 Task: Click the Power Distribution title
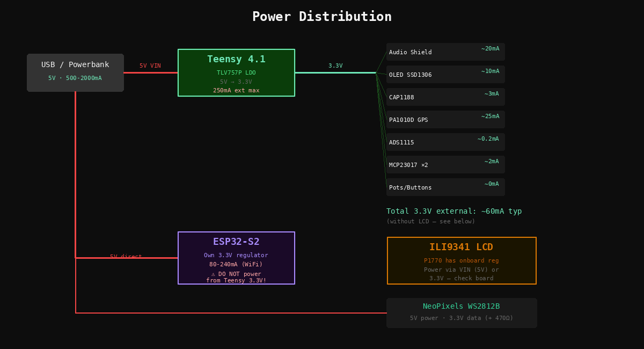[x=322, y=17]
